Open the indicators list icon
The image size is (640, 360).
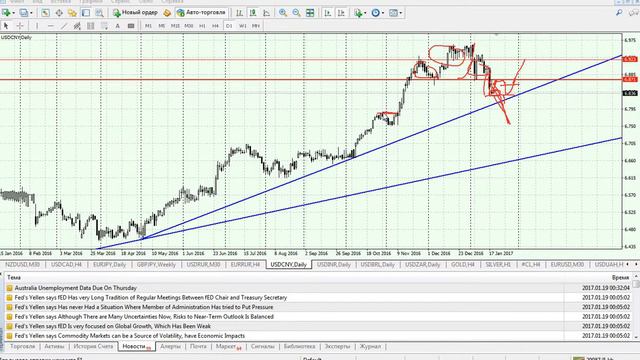coord(358,13)
